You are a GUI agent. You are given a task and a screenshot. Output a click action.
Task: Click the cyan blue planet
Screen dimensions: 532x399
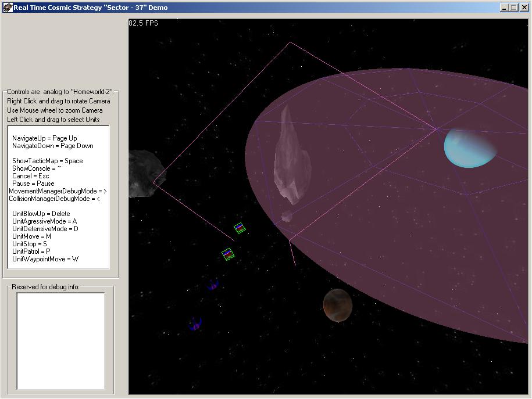pyautogui.click(x=470, y=148)
